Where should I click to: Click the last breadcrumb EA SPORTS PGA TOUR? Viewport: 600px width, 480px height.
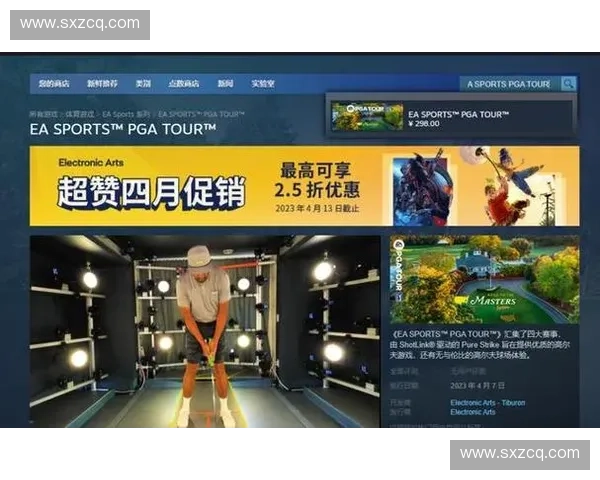click(x=201, y=114)
